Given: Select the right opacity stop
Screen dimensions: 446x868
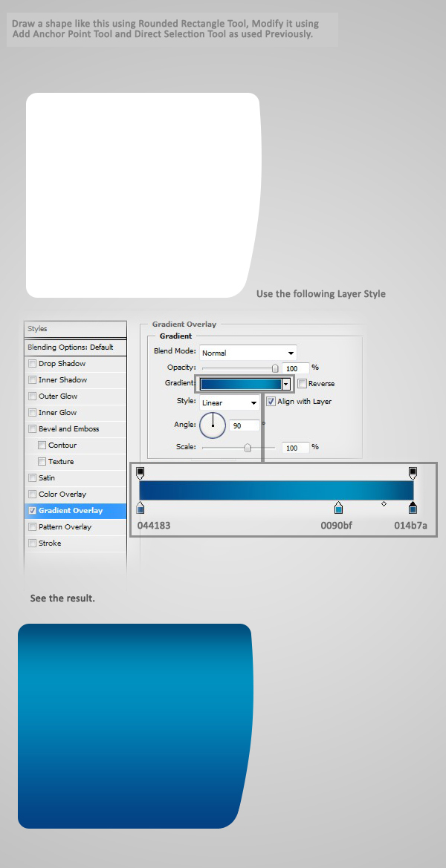Looking at the screenshot, I should tap(413, 473).
